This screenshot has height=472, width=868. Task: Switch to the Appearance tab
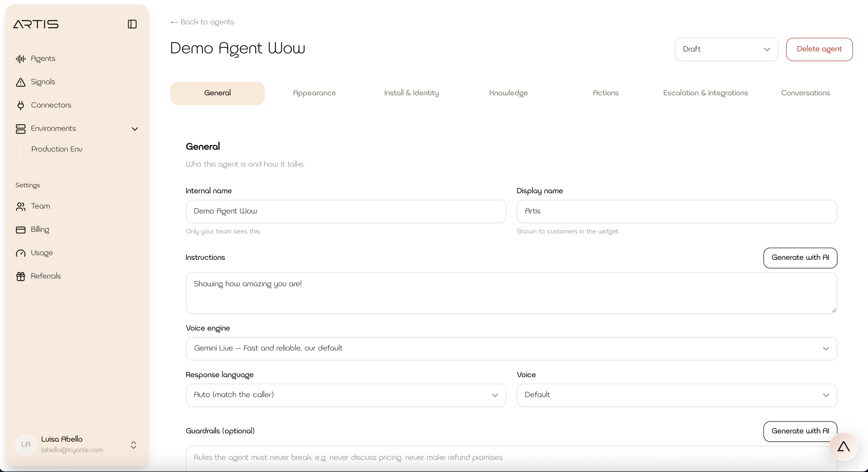[314, 93]
